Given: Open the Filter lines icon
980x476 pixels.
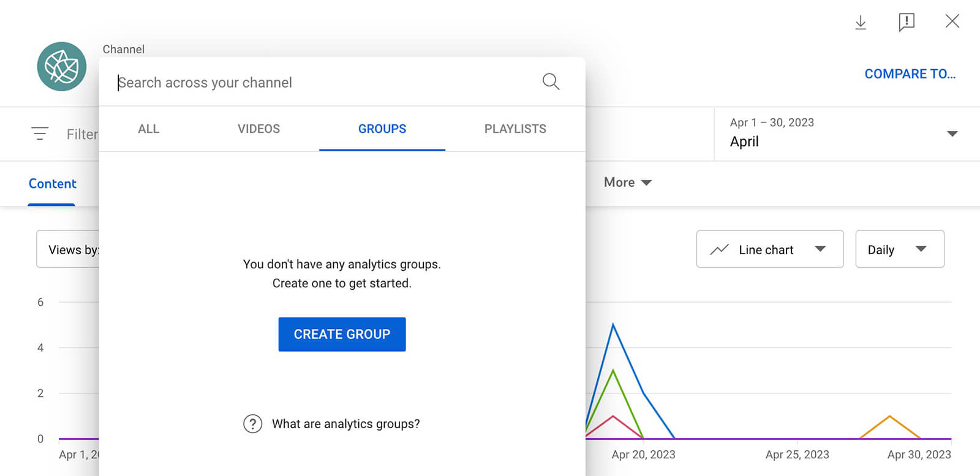Looking at the screenshot, I should click(x=40, y=134).
